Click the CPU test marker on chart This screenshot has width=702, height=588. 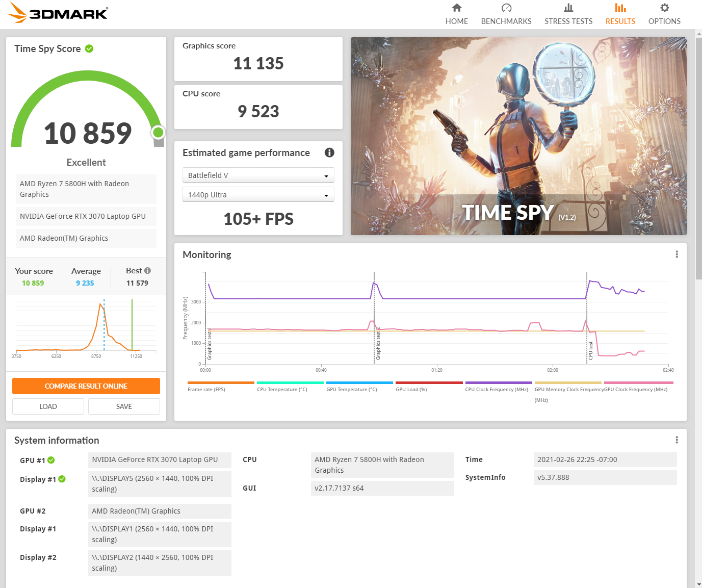(x=590, y=350)
